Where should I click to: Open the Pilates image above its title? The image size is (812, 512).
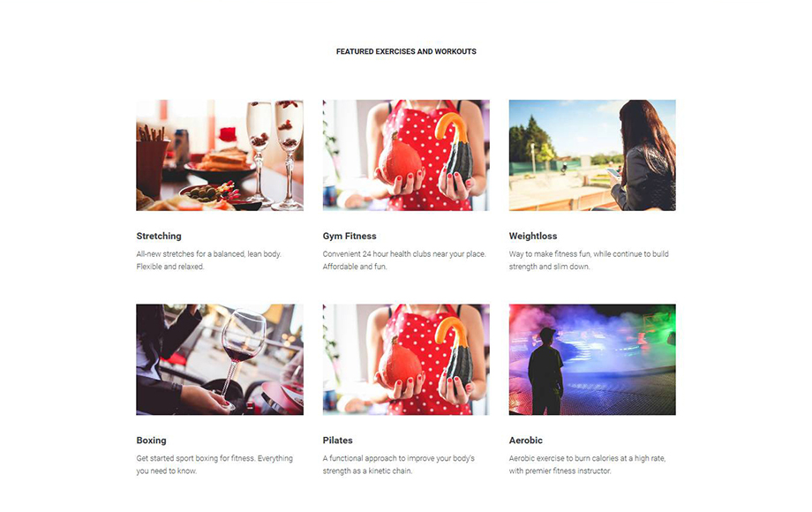pos(406,359)
